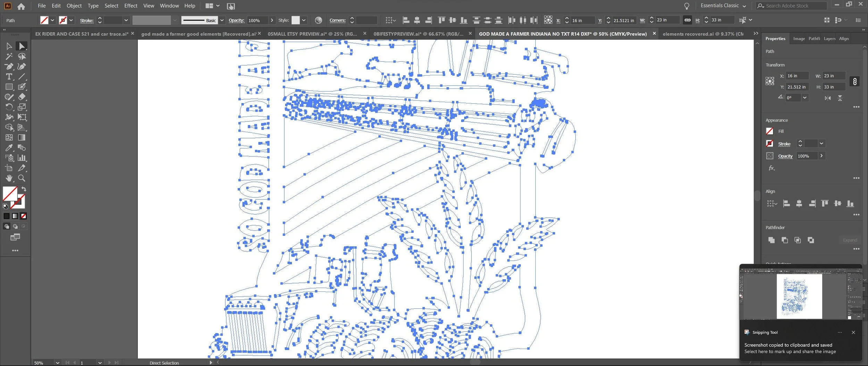Select the Magic Wand tool
This screenshot has width=868, height=366.
tap(9, 56)
